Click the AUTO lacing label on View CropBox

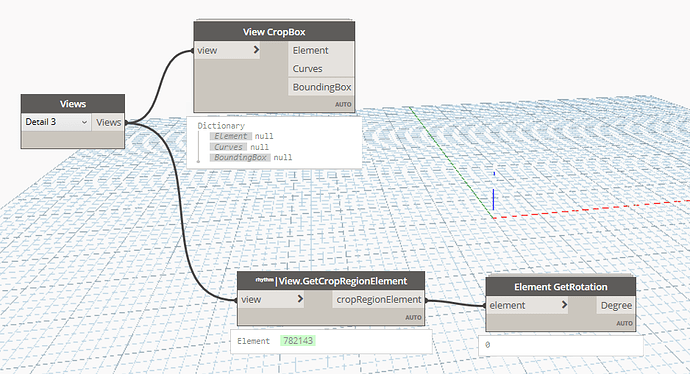[343, 105]
